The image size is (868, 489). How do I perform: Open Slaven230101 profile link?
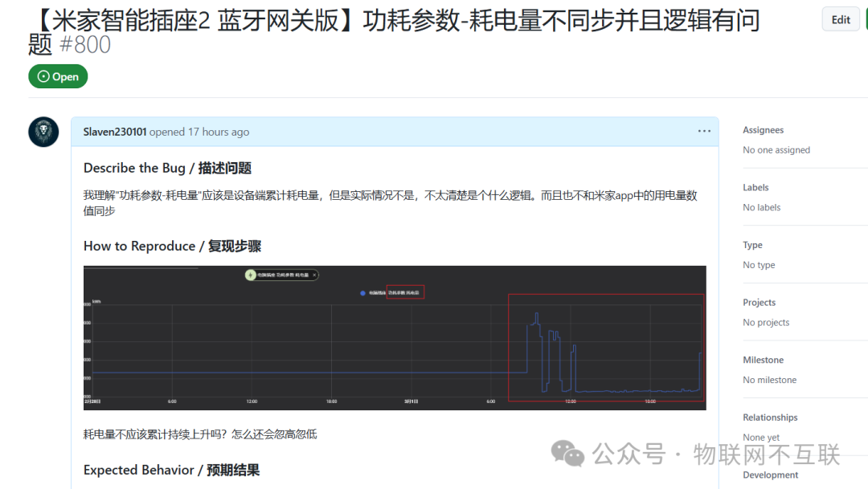click(x=115, y=132)
